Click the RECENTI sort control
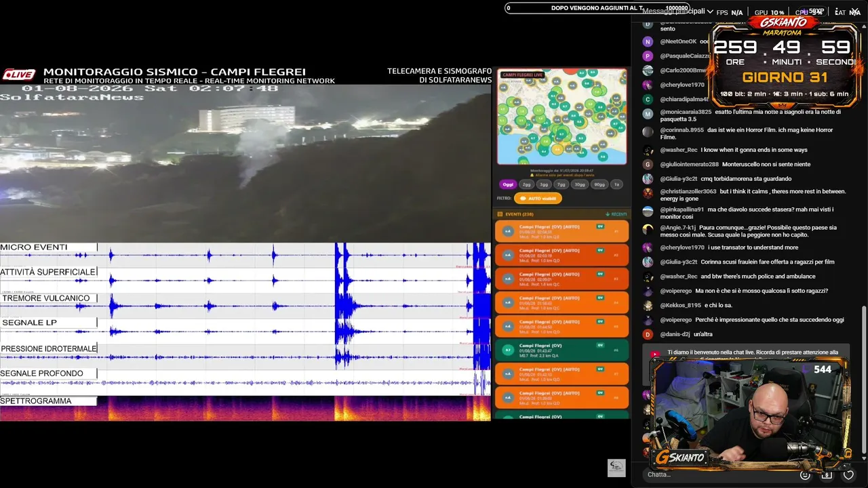The width and height of the screenshot is (868, 488). pos(616,214)
